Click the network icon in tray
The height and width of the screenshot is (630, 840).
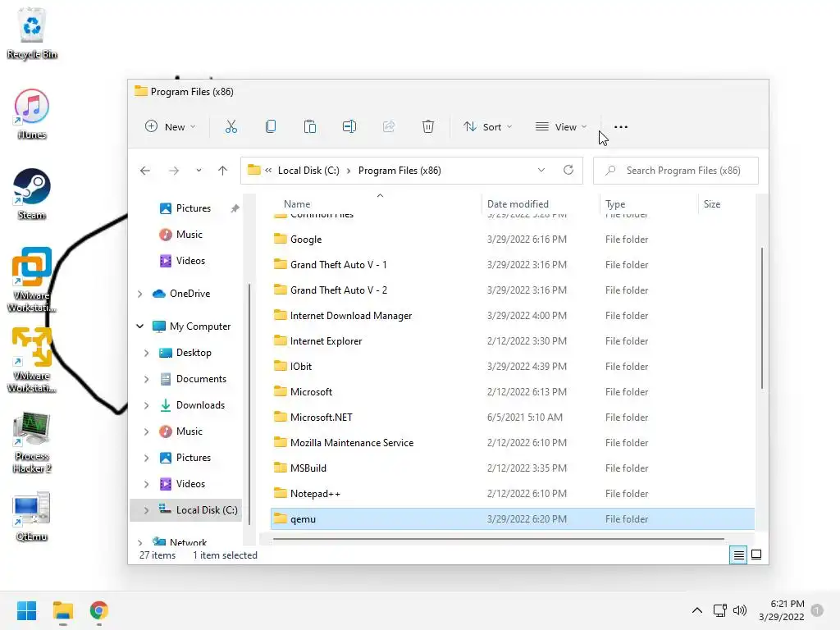(720, 610)
